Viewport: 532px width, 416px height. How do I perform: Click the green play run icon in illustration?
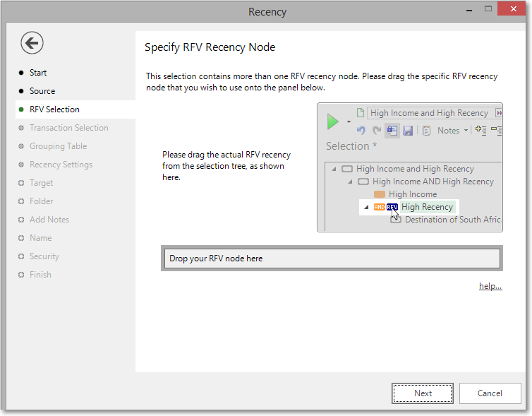333,121
